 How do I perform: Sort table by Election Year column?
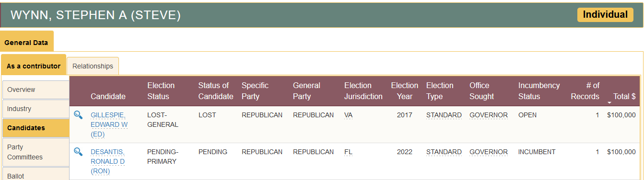pyautogui.click(x=404, y=91)
